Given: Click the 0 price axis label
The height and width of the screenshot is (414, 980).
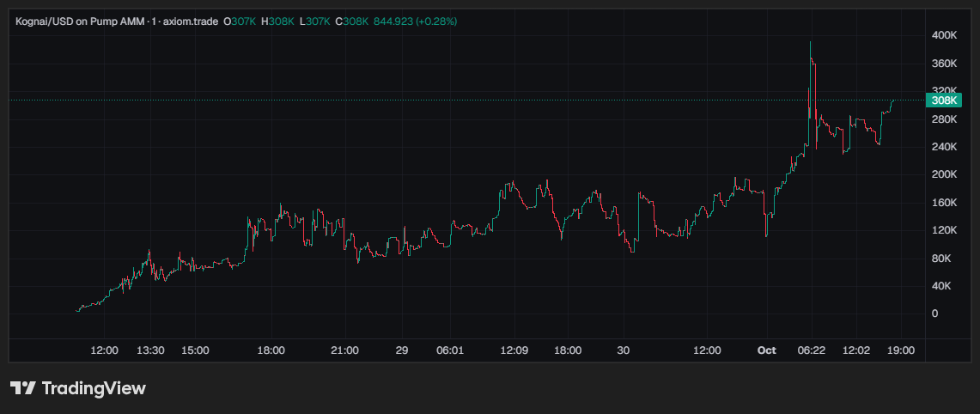Looking at the screenshot, I should (935, 314).
